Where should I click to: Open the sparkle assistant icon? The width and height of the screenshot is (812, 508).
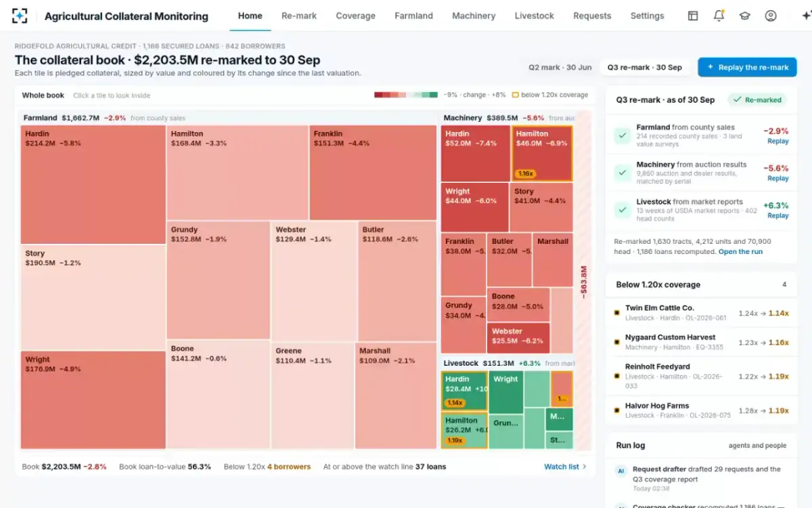tap(805, 16)
